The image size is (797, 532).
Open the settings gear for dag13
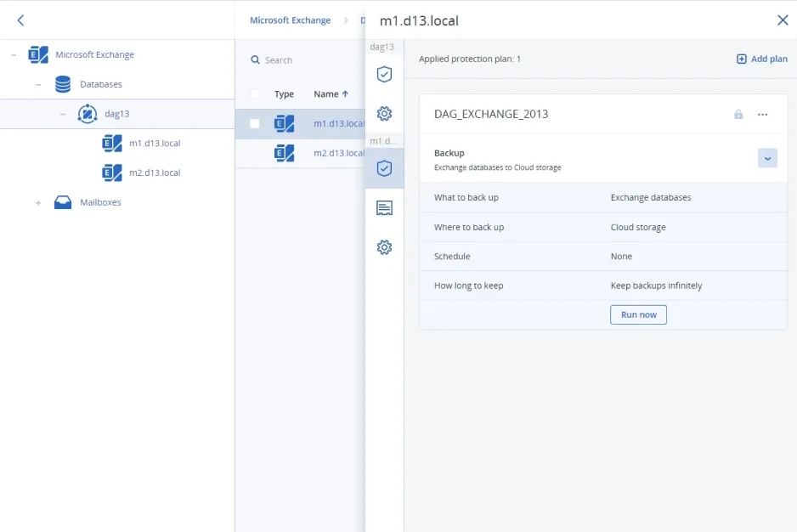pos(384,113)
